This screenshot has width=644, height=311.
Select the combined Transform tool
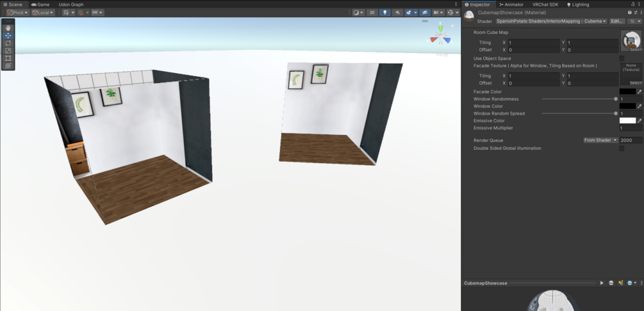point(8,66)
